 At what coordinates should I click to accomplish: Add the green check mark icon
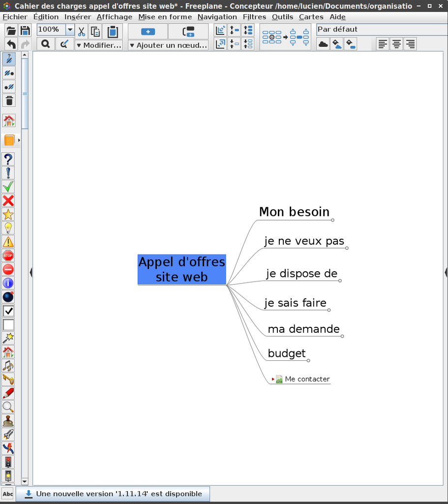[x=8, y=187]
